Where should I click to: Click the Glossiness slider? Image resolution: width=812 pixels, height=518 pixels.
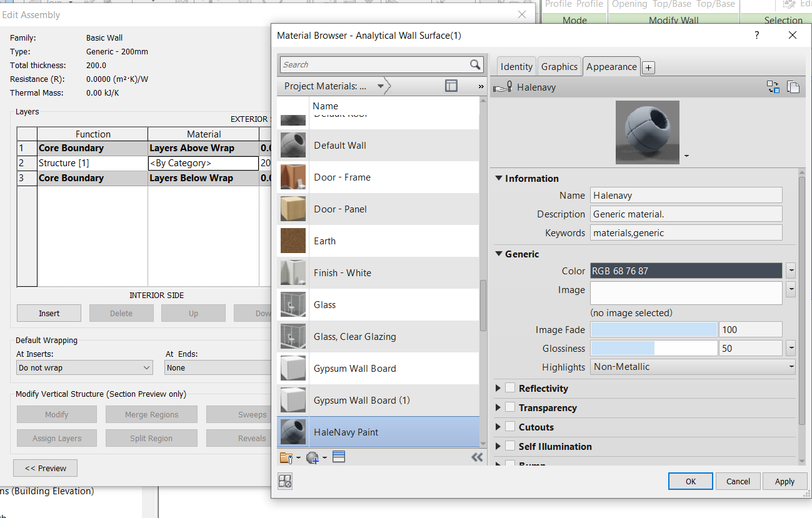(x=654, y=348)
